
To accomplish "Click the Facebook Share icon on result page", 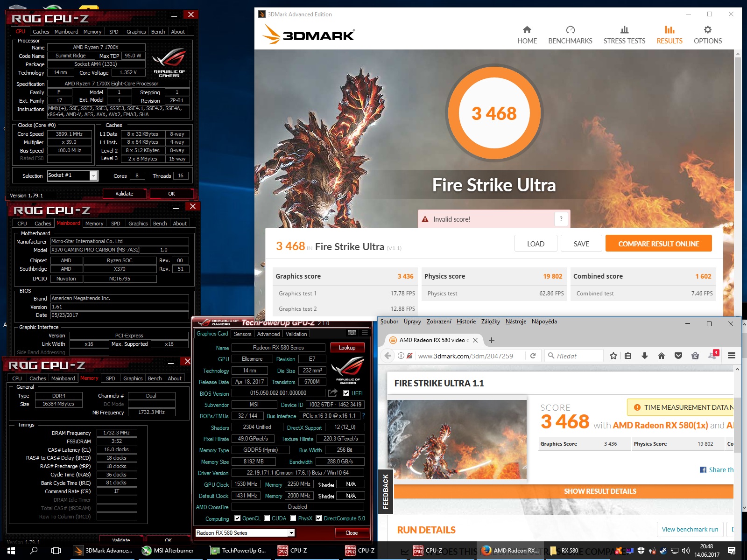I will tap(703, 470).
